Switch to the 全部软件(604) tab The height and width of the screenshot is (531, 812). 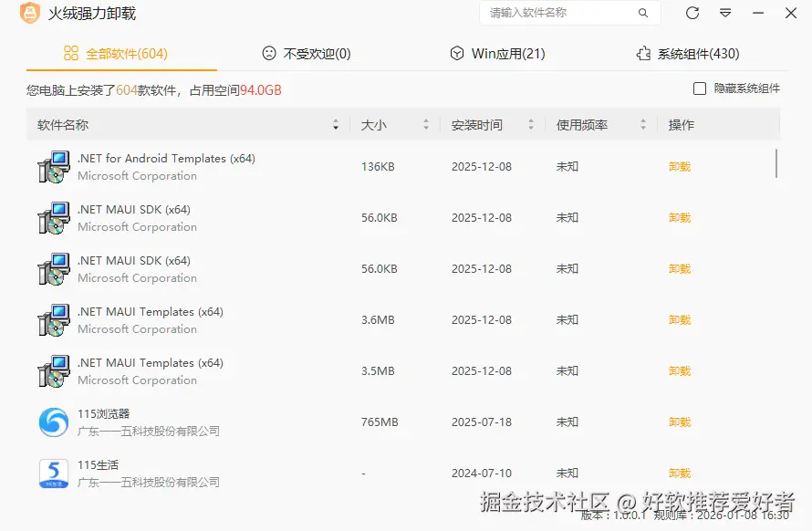(x=121, y=53)
